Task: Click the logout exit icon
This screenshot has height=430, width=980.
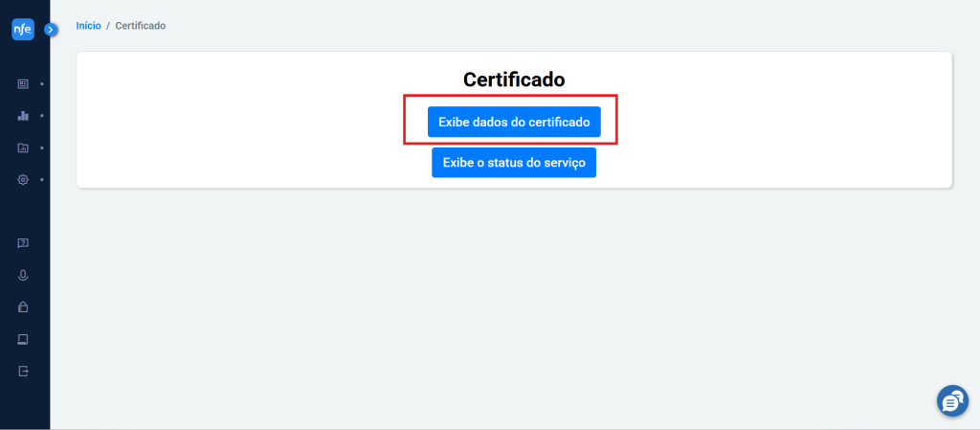Action: tap(23, 372)
